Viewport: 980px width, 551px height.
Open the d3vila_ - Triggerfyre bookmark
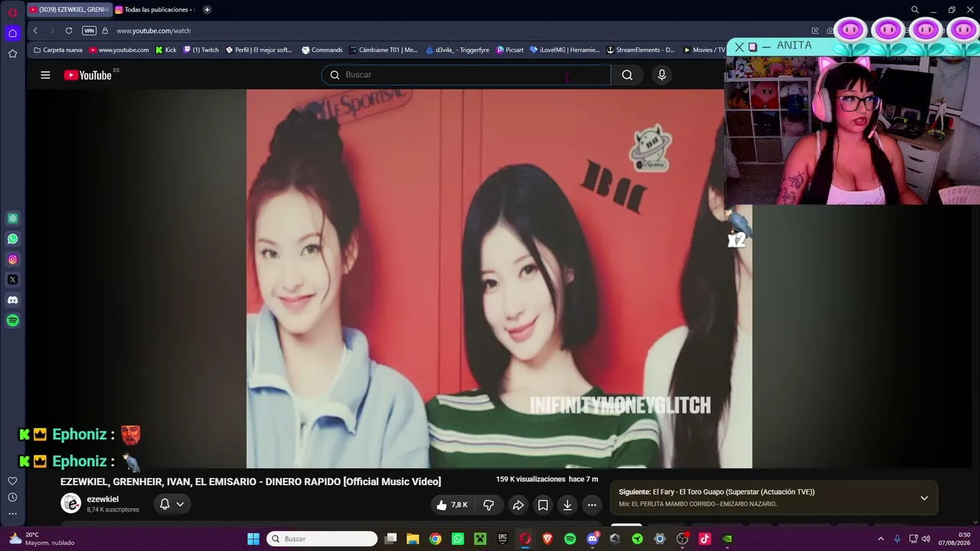(458, 50)
